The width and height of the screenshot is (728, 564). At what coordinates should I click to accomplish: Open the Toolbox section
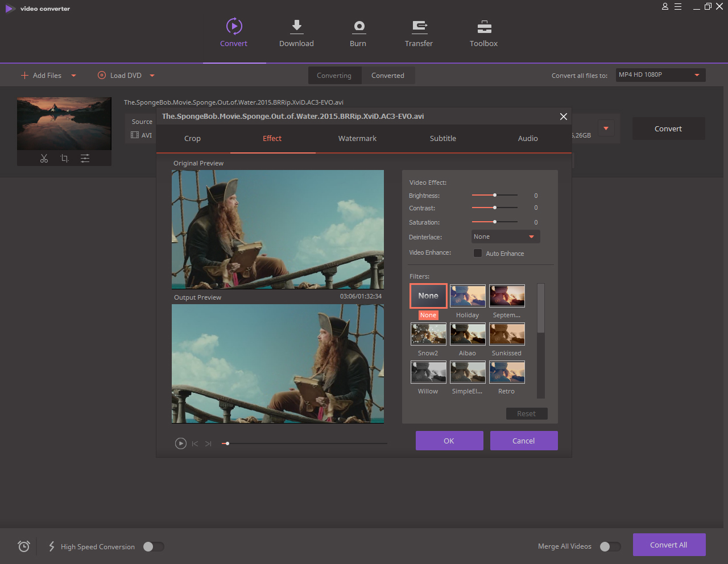tap(484, 33)
